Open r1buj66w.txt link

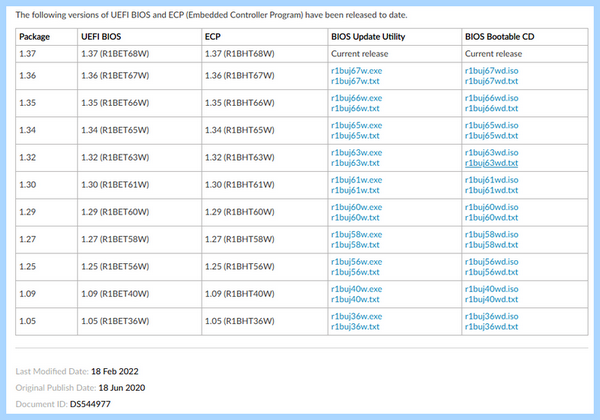pos(355,108)
